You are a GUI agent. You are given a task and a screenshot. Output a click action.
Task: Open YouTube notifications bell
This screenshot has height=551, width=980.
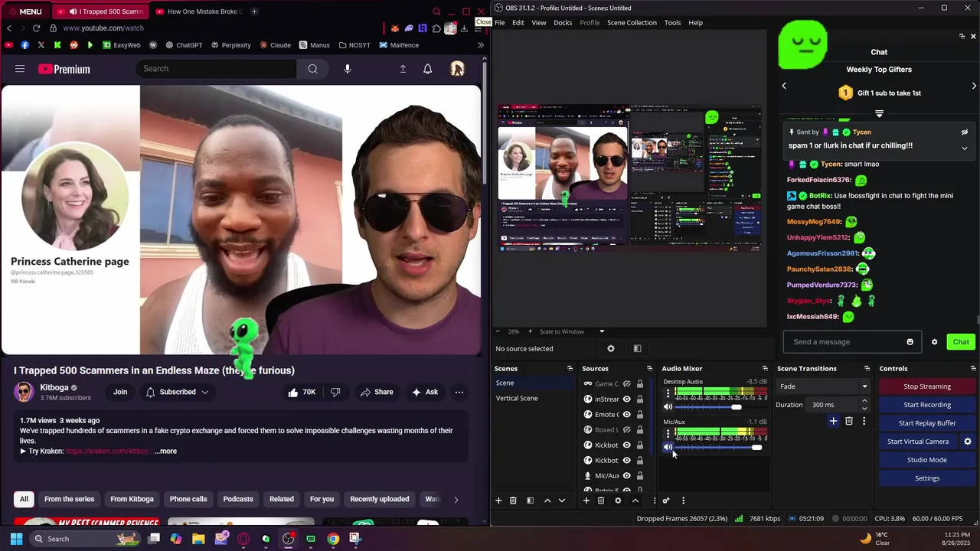428,69
